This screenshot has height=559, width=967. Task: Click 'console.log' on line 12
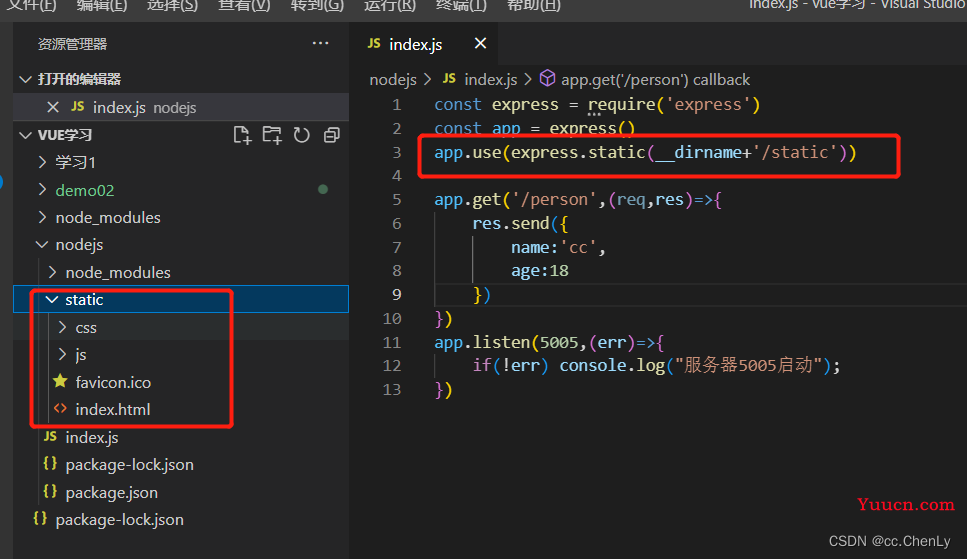click(x=612, y=365)
